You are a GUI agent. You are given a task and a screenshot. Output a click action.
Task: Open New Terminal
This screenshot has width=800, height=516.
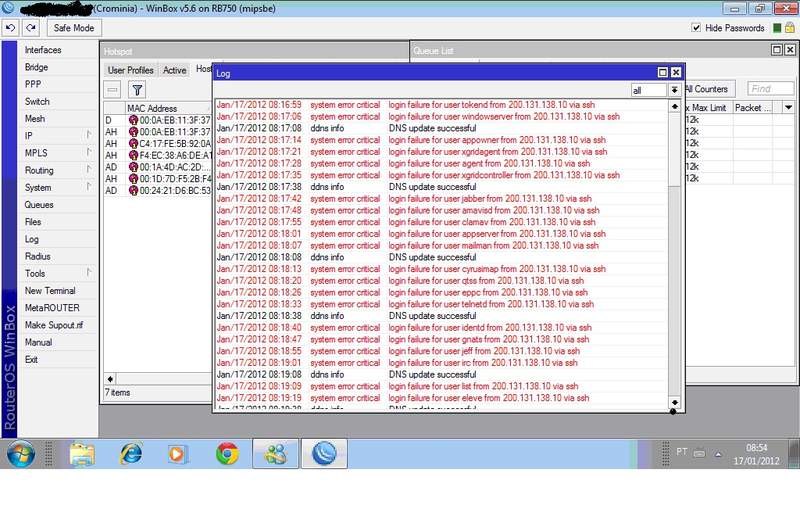pyautogui.click(x=50, y=291)
